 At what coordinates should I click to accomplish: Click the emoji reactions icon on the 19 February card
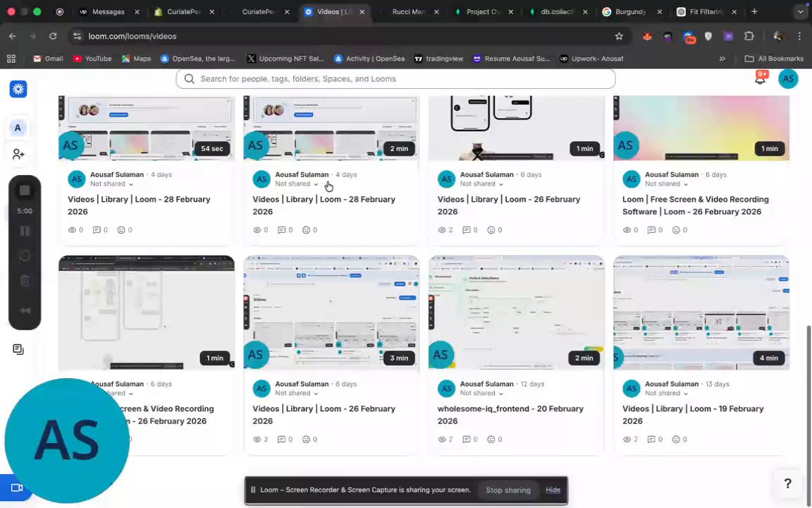coord(676,440)
